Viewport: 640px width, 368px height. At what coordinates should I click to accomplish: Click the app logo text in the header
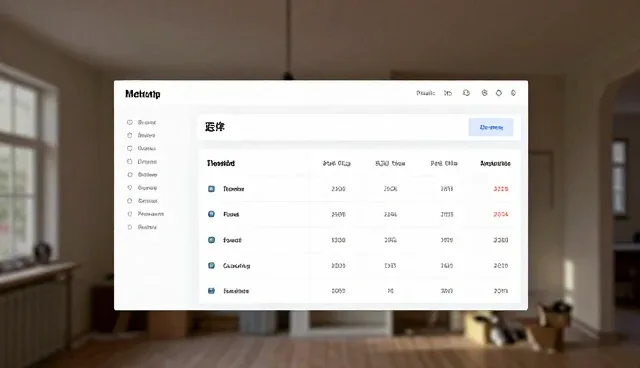coord(142,94)
